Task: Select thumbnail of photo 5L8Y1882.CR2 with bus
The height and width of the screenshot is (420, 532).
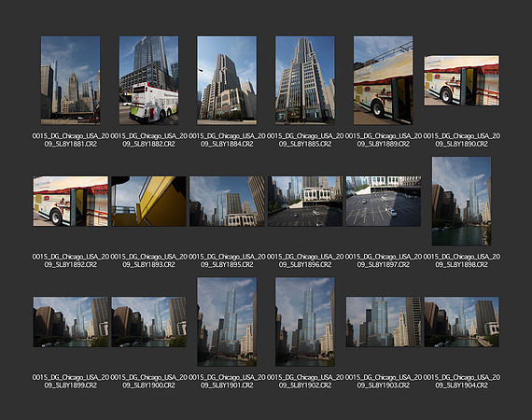Action: pos(148,80)
